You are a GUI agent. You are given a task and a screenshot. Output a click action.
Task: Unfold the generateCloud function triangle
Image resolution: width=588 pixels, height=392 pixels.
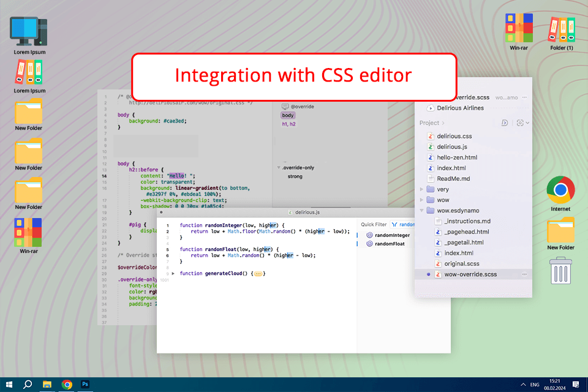173,273
